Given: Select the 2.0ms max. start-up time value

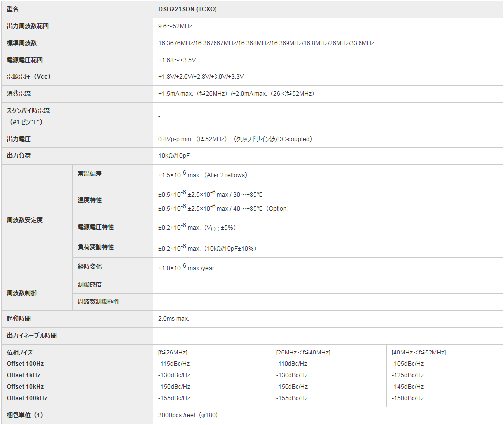Looking at the screenshot, I should point(174,319).
